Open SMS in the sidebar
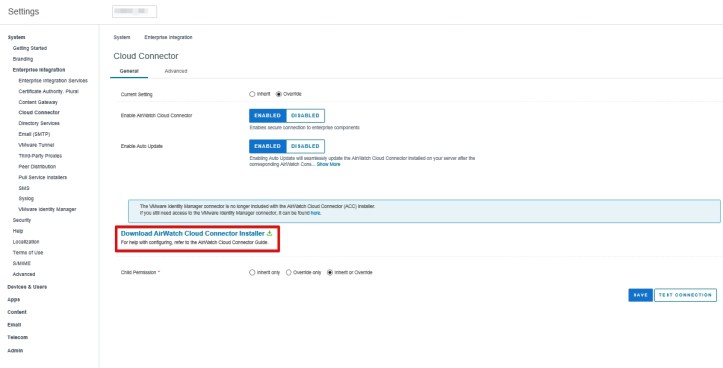Screen dimensions: 723x368 [23, 188]
